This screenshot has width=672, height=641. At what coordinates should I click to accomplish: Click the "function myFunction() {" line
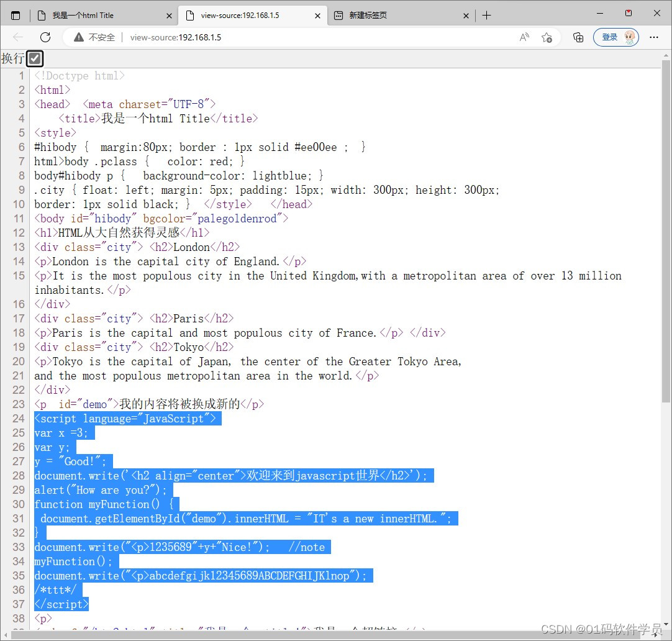click(x=104, y=504)
